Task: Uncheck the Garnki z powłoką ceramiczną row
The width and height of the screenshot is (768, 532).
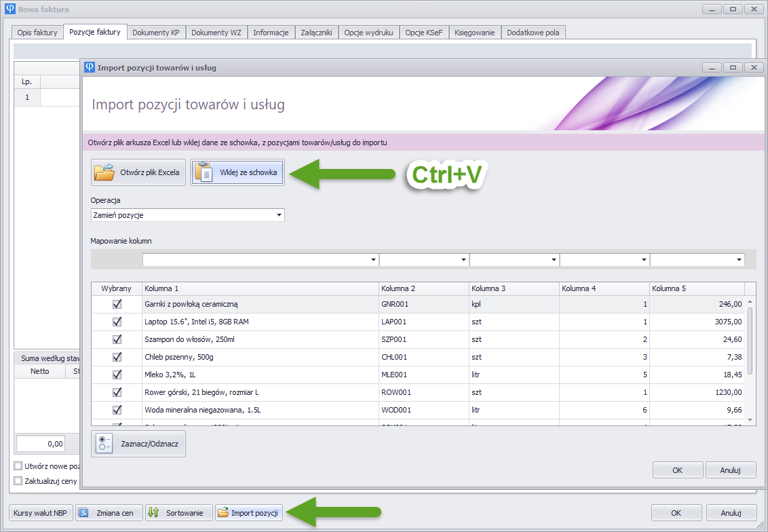Action: [x=117, y=304]
